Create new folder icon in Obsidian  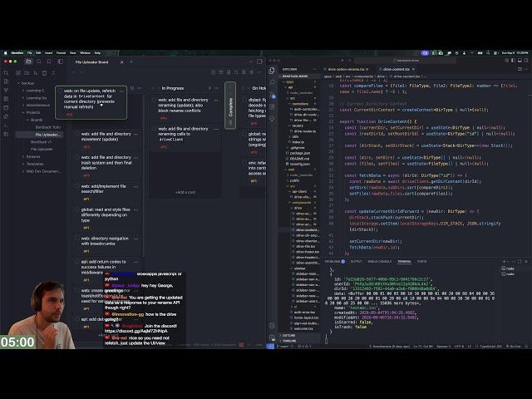pyautogui.click(x=27, y=73)
